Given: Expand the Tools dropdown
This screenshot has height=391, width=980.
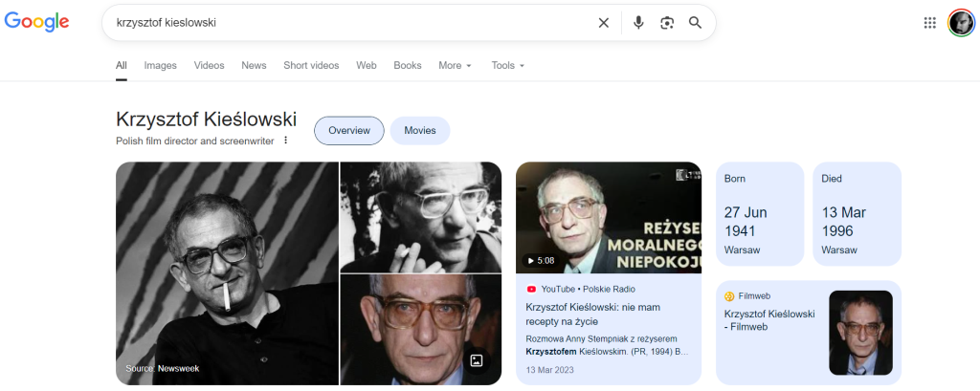Looking at the screenshot, I should pyautogui.click(x=507, y=65).
